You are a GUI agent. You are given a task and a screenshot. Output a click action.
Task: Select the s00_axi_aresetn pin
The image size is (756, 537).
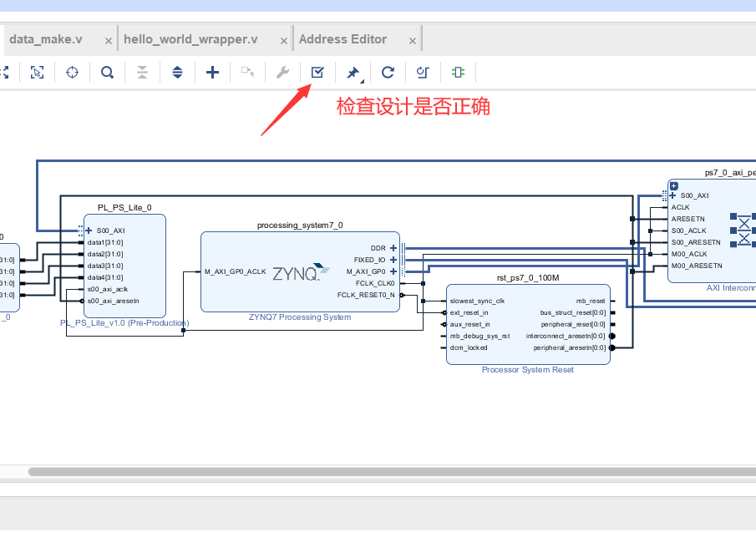[x=114, y=301]
